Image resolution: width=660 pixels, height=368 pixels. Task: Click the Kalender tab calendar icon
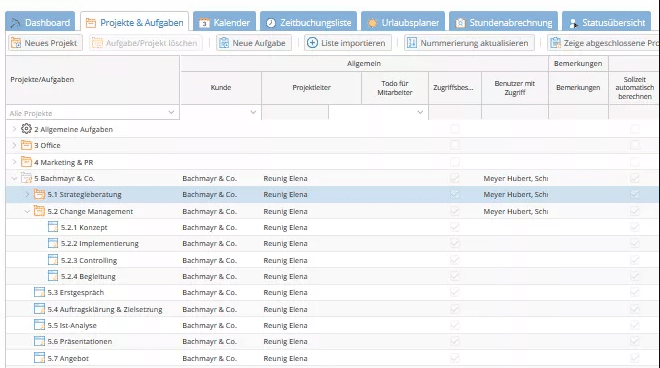(x=204, y=23)
